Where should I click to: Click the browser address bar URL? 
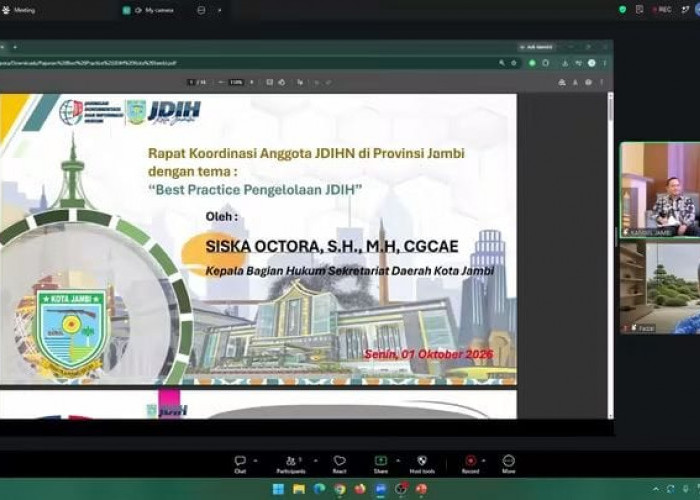(x=88, y=63)
